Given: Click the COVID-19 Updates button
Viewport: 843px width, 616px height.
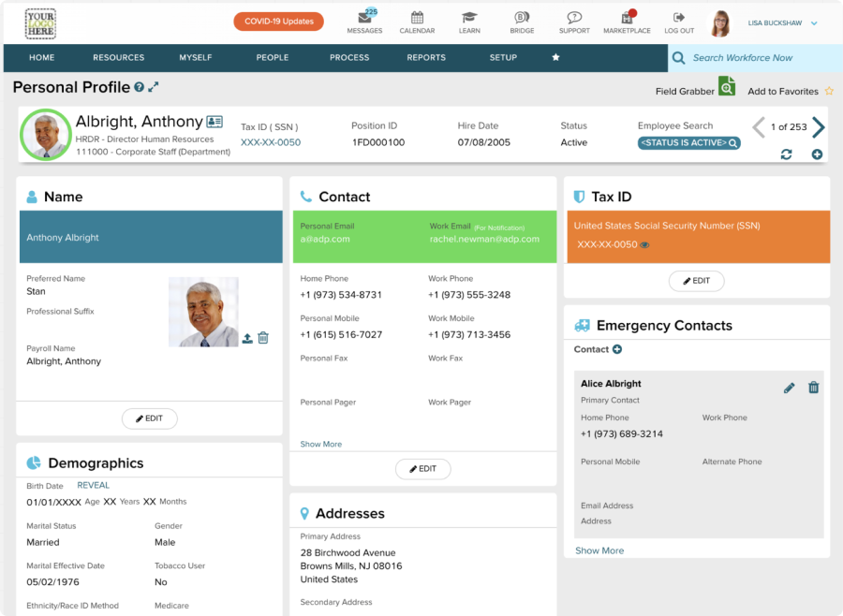Looking at the screenshot, I should 278,22.
